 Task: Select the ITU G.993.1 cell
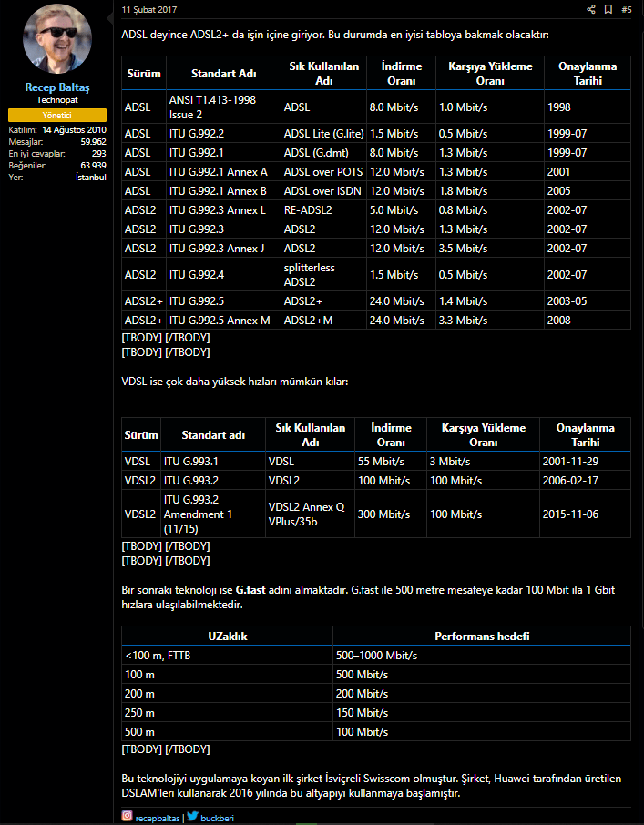[x=213, y=462]
